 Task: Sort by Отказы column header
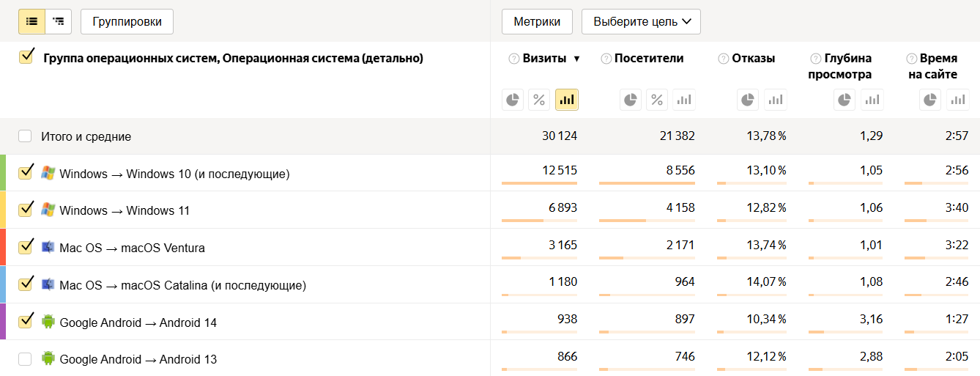tap(753, 59)
